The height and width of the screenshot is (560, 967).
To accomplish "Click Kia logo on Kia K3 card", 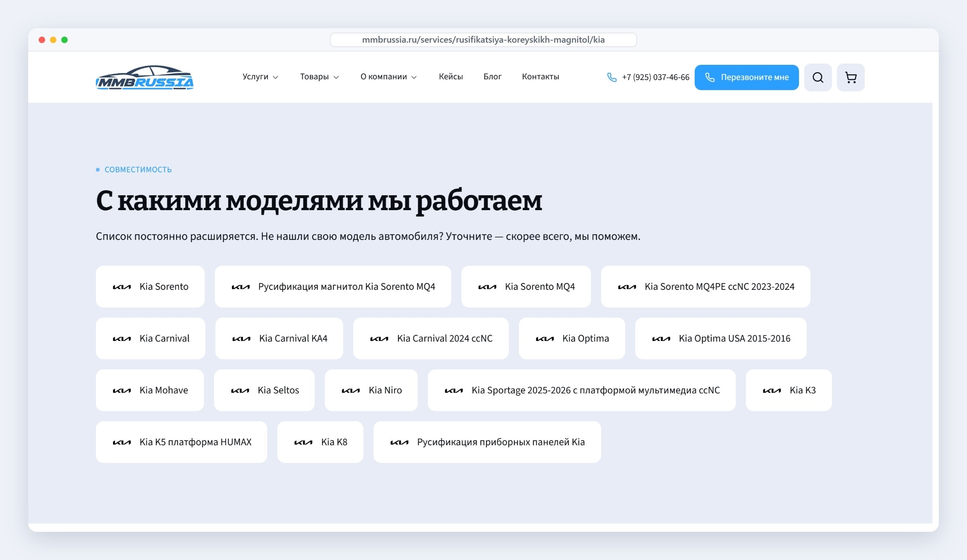I will coord(772,391).
